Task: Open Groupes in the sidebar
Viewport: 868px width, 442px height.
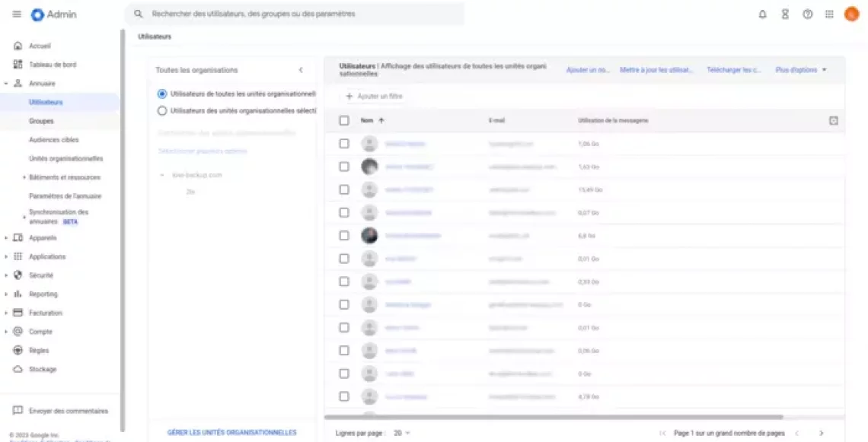Action: [x=41, y=121]
